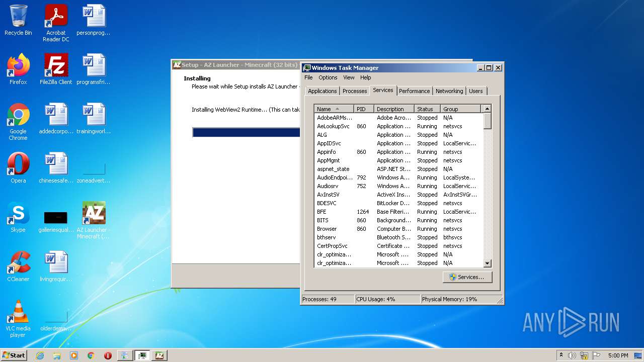Click the services list scroll down arrow
The image size is (644, 362).
tap(487, 263)
